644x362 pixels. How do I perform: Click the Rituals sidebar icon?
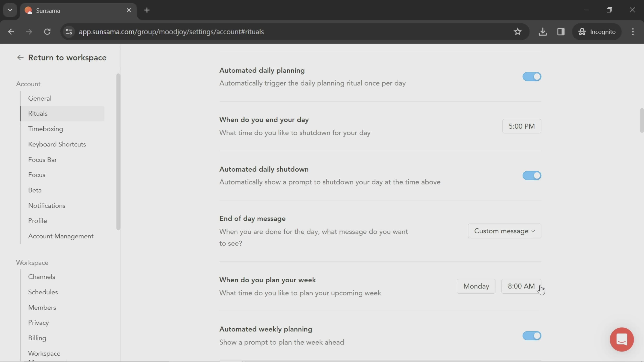[38, 113]
